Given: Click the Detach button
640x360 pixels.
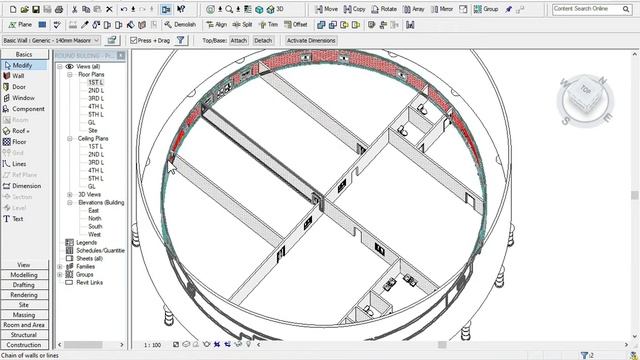Looking at the screenshot, I should [x=263, y=40].
